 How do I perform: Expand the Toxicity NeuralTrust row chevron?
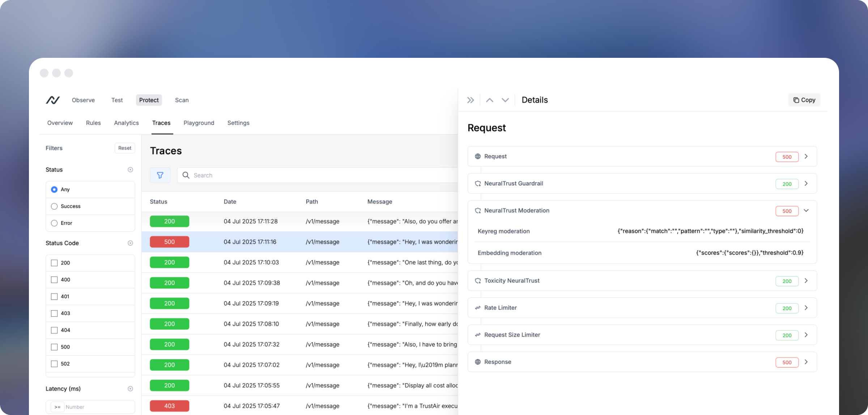coord(806,281)
